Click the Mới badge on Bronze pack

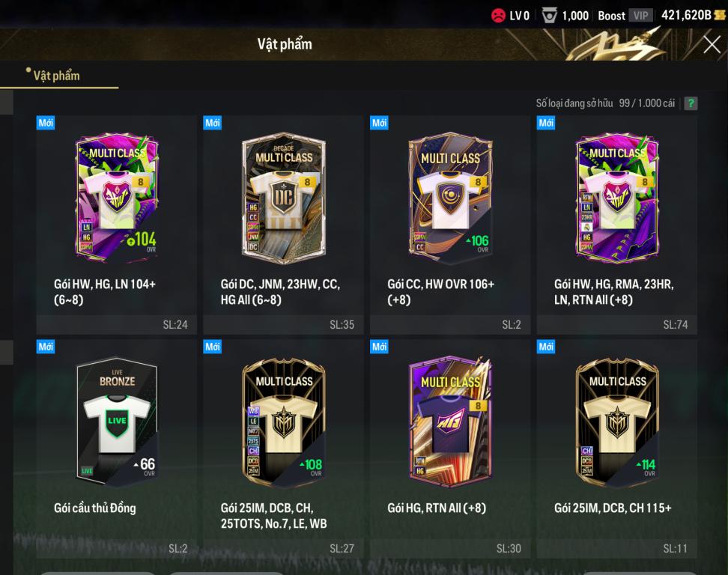pos(46,347)
